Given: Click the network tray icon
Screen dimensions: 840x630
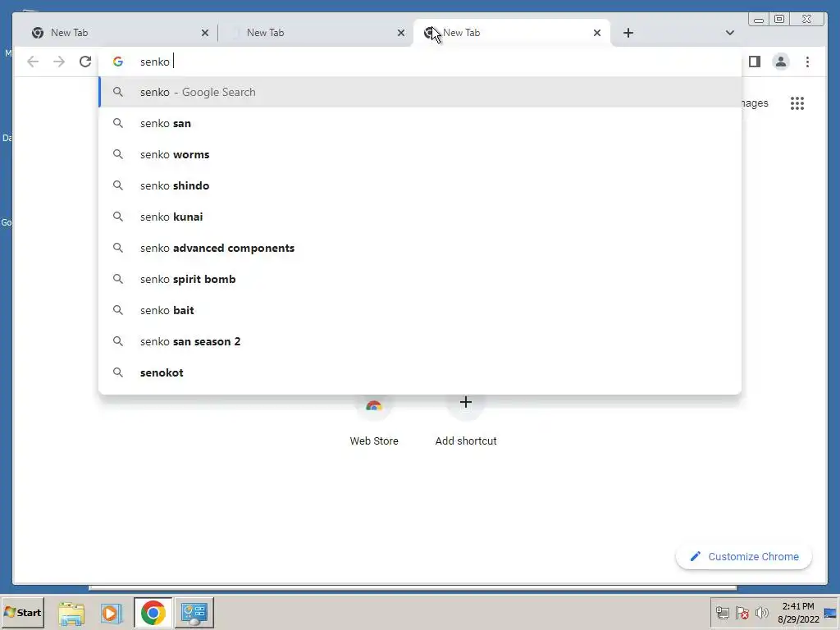Looking at the screenshot, I should (722, 612).
